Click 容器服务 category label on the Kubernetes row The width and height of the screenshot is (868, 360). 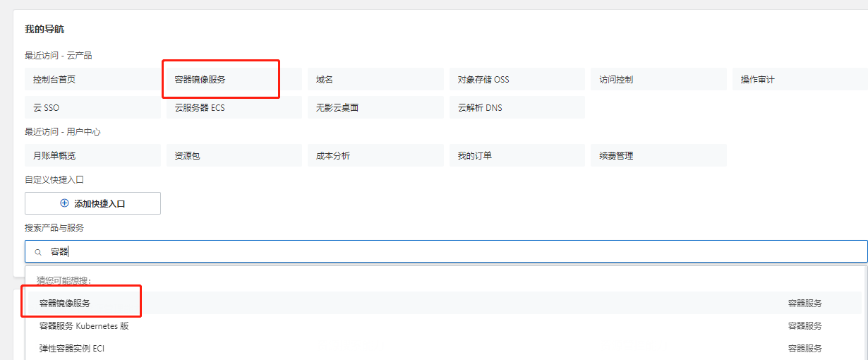point(804,326)
